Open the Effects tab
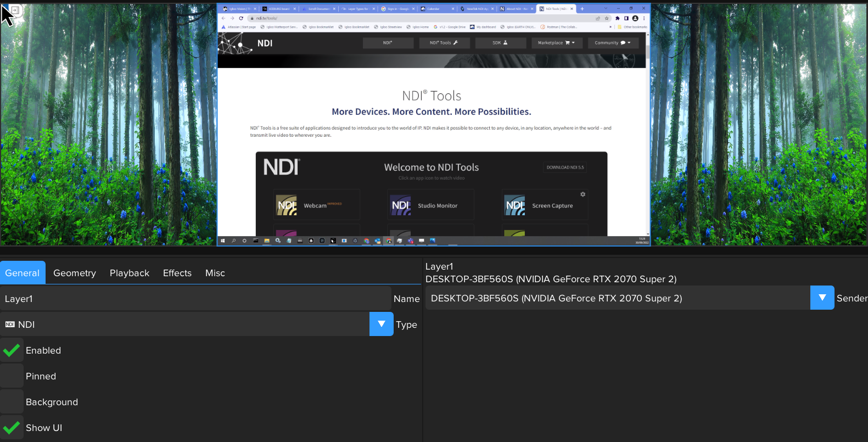This screenshot has width=868, height=442. tap(177, 273)
